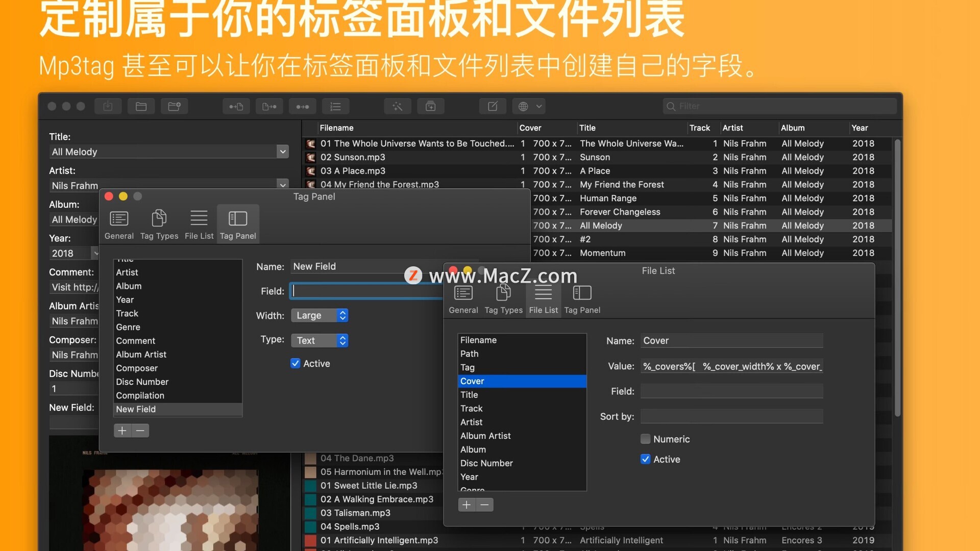This screenshot has height=551, width=980.
Task: Select Path in the File List columns list
Action: point(522,354)
